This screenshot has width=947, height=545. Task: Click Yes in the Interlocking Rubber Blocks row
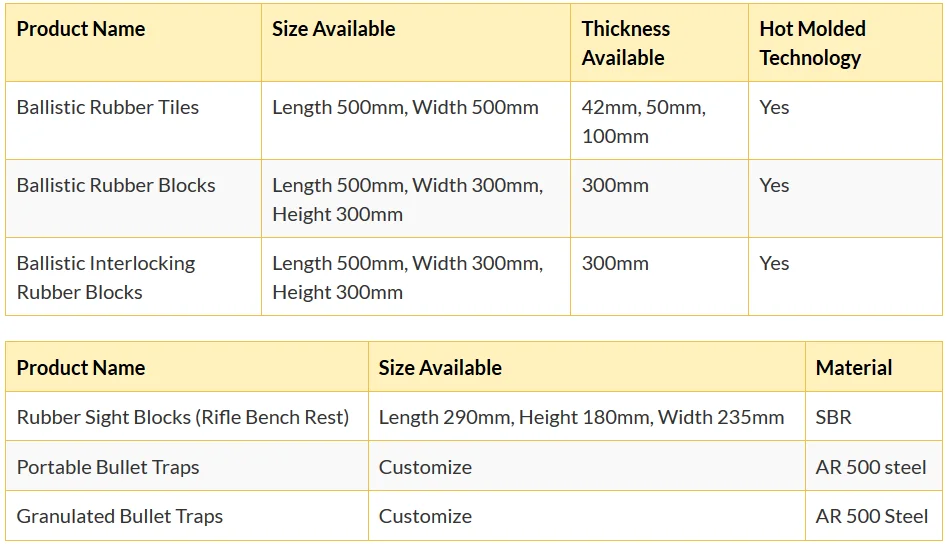[x=774, y=264]
